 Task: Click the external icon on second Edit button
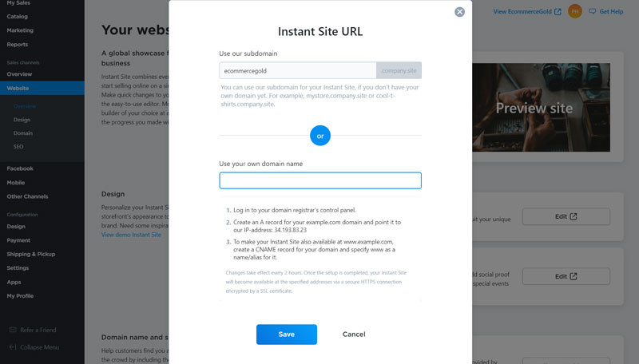pos(573,276)
